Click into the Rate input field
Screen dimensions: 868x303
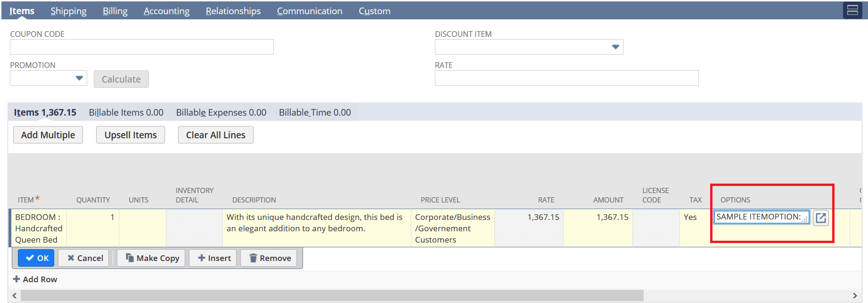[x=566, y=78]
